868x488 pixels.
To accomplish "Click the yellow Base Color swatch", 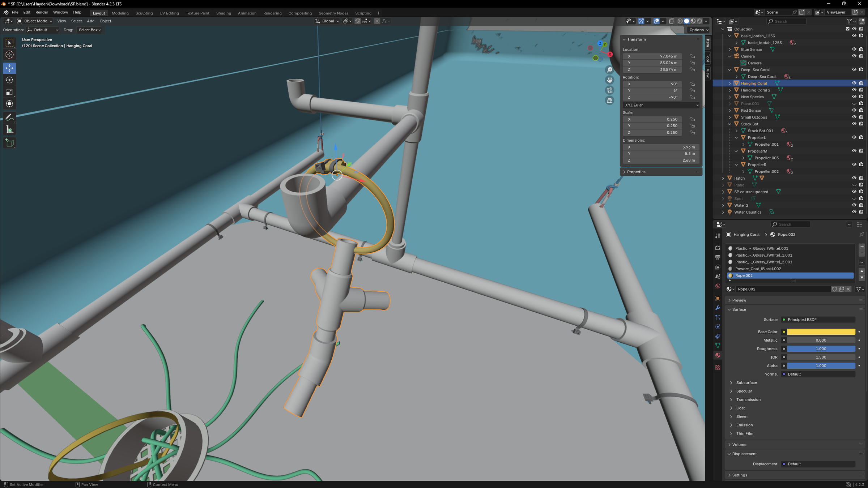I will 821,331.
